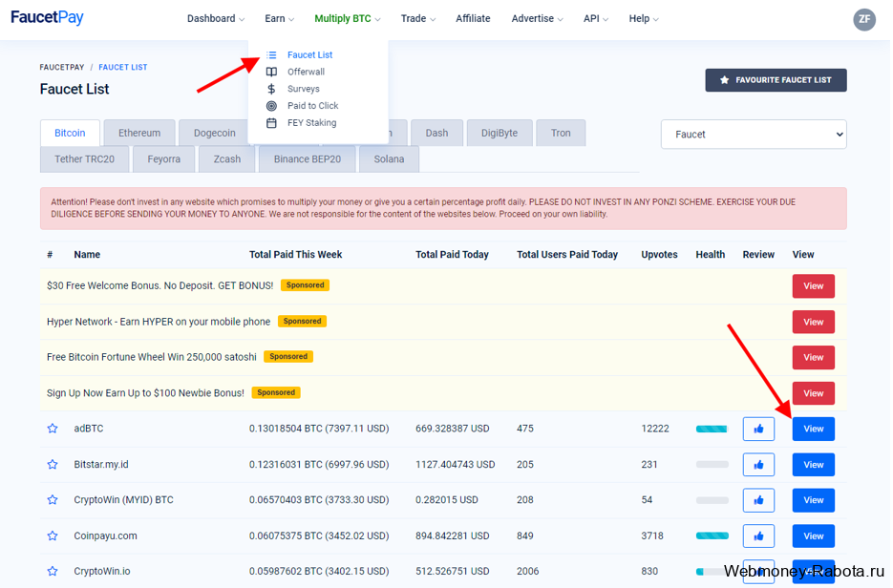Switch to the Bitcoin tab
The image size is (893, 588).
click(x=70, y=133)
